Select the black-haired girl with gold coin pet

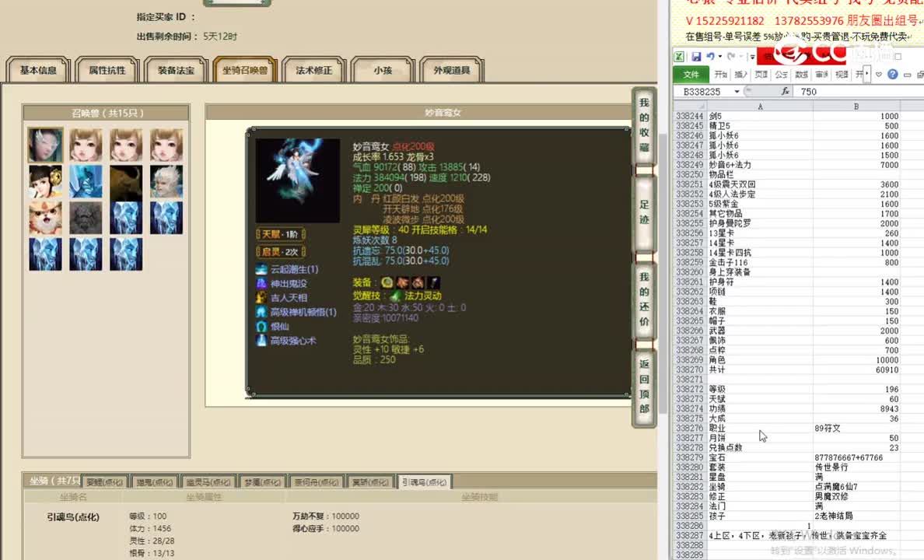[45, 181]
